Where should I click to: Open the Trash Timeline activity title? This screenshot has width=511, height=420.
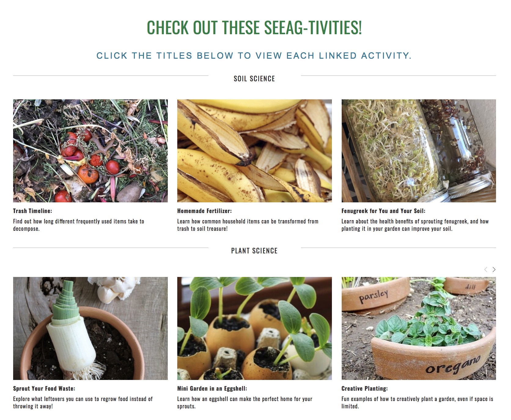33,211
